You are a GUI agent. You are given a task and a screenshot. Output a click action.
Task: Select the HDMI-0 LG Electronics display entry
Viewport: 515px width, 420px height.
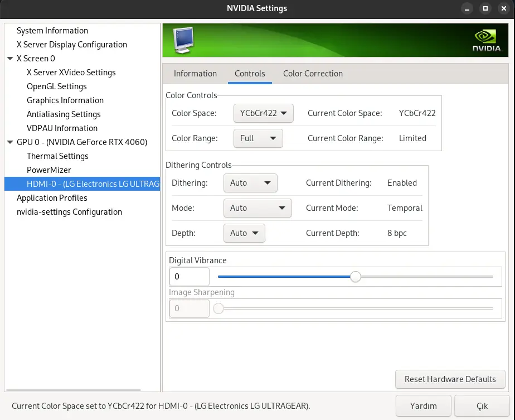pyautogui.click(x=82, y=184)
